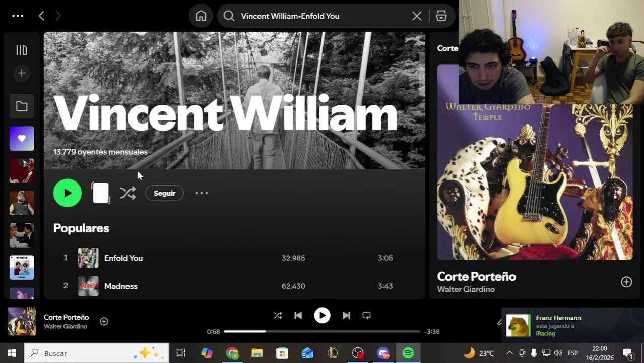Open the Spotify three-dots main menu
Screen dimensions: 644x363
[18, 16]
